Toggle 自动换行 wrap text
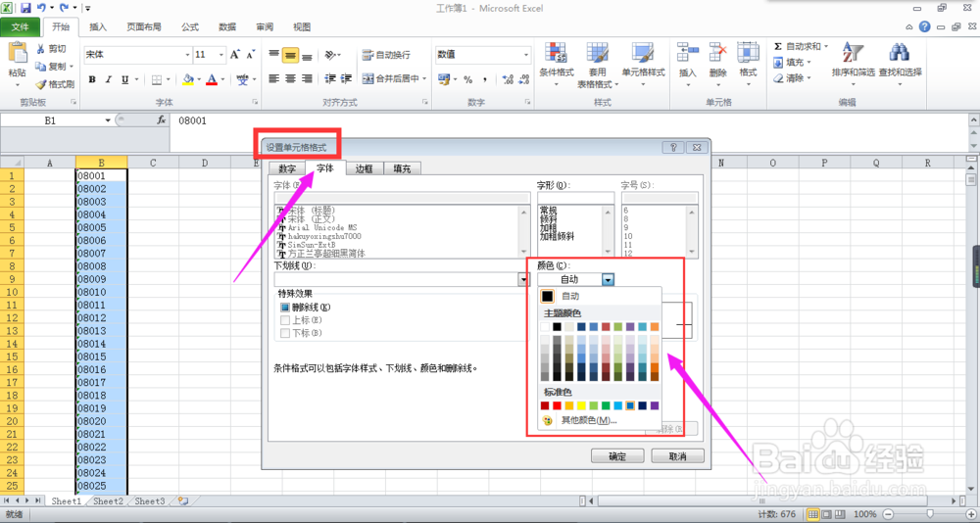 tap(386, 55)
